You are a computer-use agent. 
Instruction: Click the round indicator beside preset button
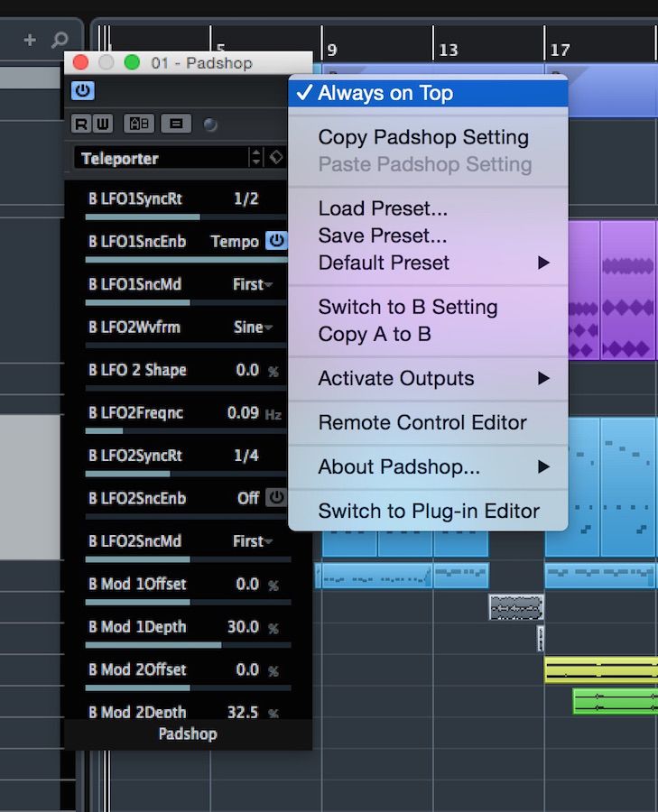tap(209, 125)
